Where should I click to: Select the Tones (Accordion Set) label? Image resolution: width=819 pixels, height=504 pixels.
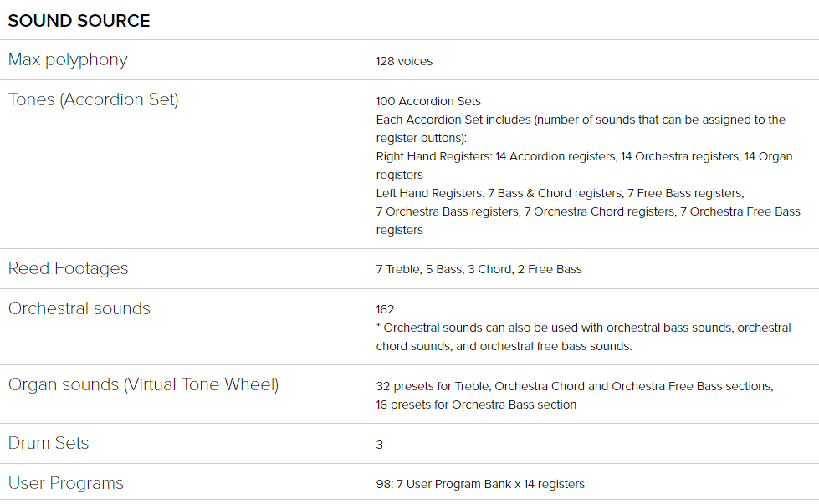tap(94, 99)
